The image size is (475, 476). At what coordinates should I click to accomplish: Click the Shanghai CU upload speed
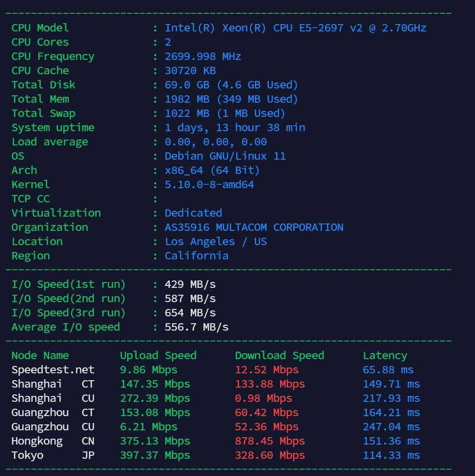[x=155, y=398]
